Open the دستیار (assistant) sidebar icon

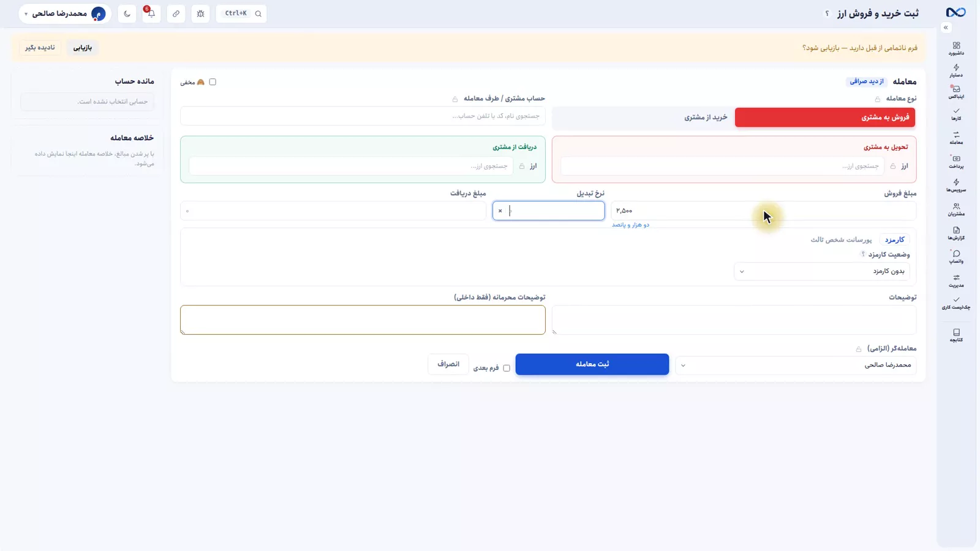(x=956, y=71)
